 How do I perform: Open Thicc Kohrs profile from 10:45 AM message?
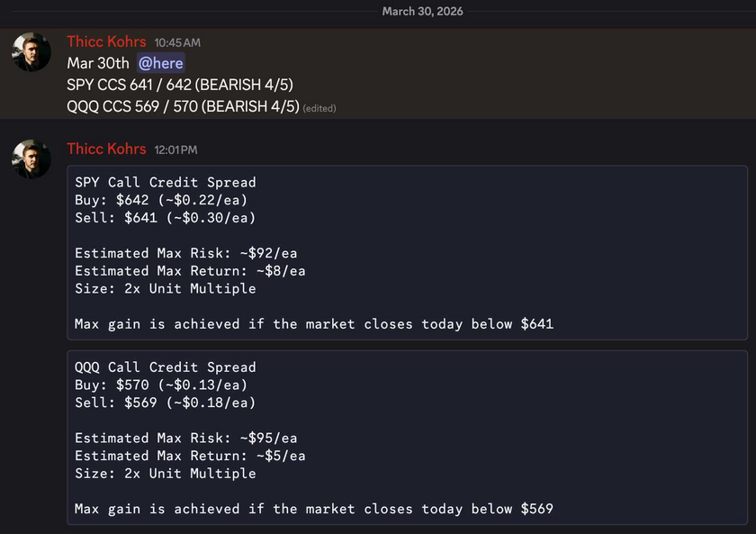106,41
